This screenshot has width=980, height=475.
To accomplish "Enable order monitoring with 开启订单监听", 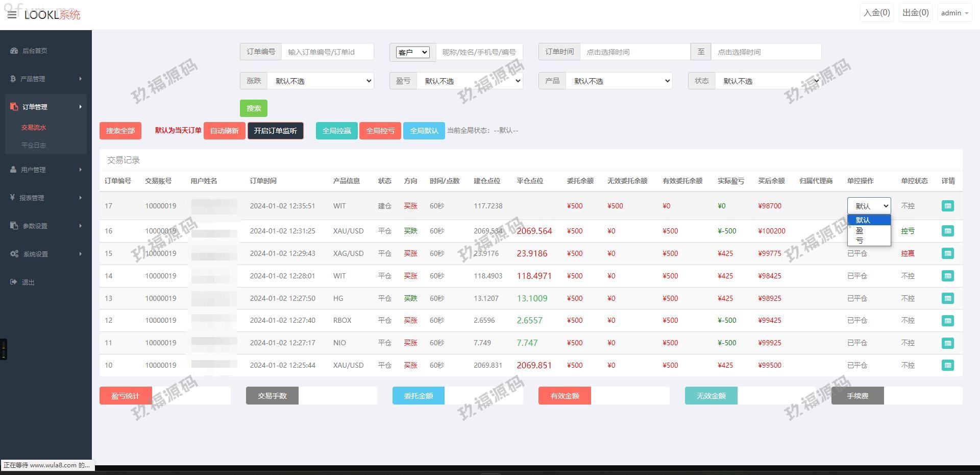I will pyautogui.click(x=276, y=131).
